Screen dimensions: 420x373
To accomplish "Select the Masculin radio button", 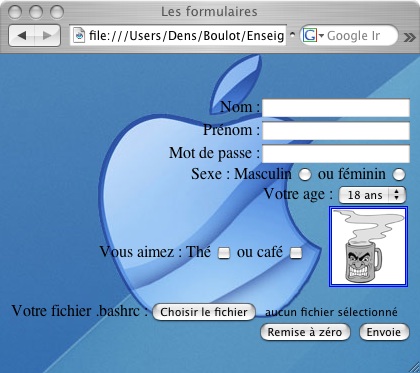I will click(x=305, y=174).
